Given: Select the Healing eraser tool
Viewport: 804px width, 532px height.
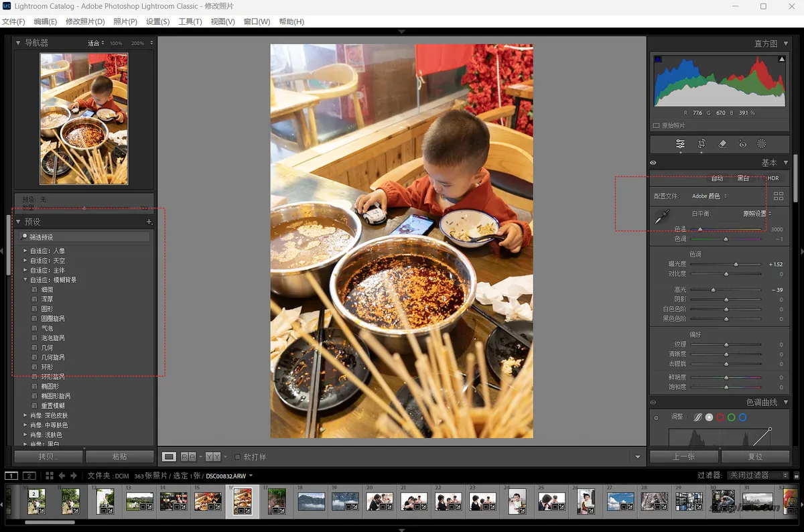Looking at the screenshot, I should pyautogui.click(x=722, y=143).
